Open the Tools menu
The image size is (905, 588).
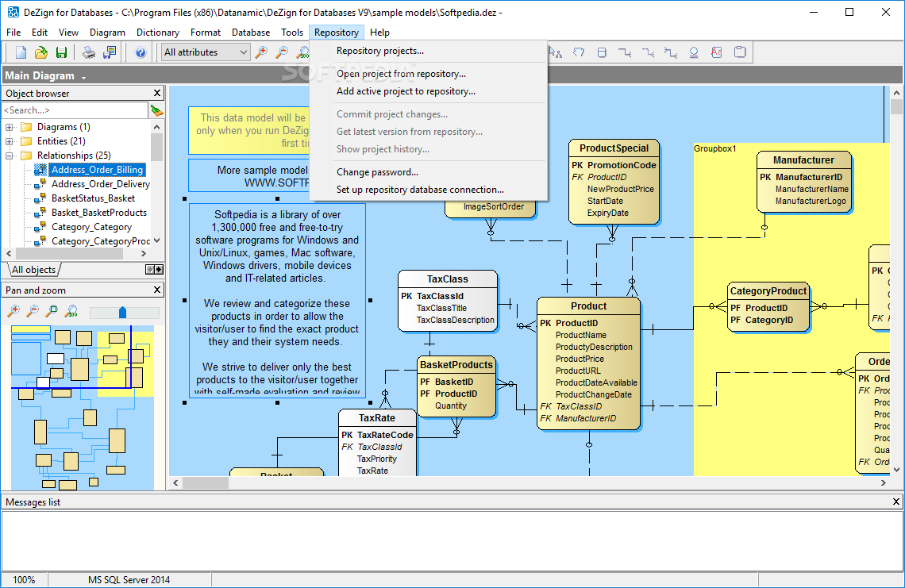(x=292, y=33)
